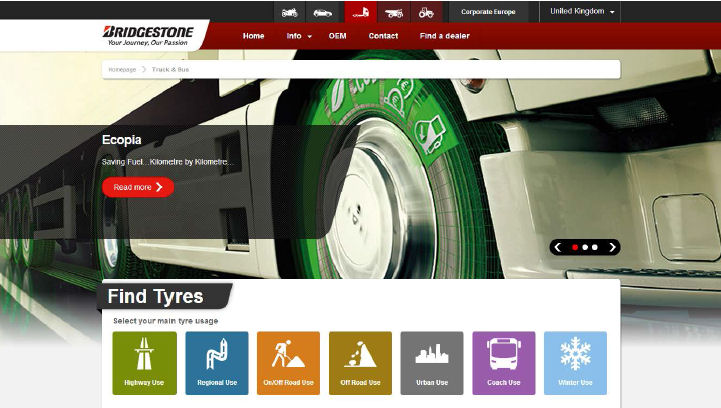Screen dimensions: 721x408
Task: Select the truck and bus category icon
Action: 360,12
